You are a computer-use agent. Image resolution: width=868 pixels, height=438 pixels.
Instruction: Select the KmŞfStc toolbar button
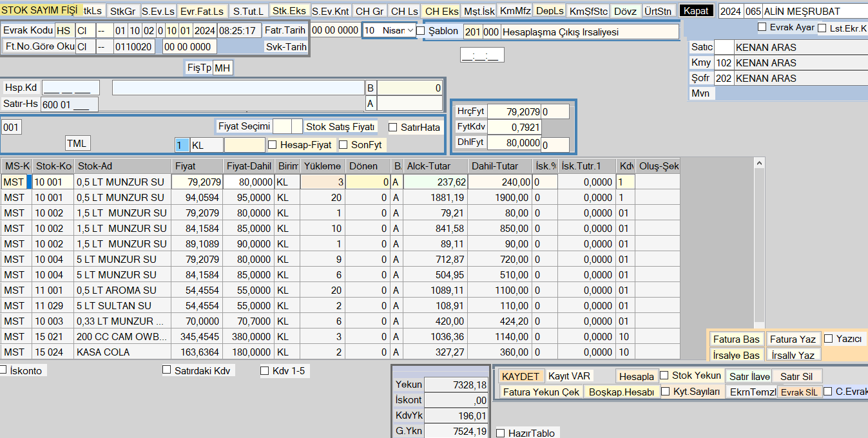[x=588, y=11]
